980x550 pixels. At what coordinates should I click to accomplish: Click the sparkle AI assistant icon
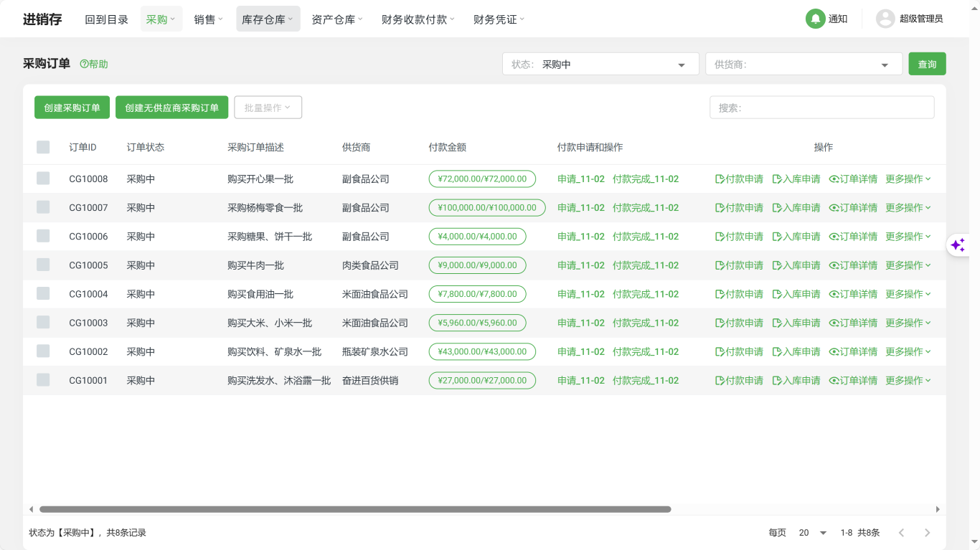[x=958, y=245]
